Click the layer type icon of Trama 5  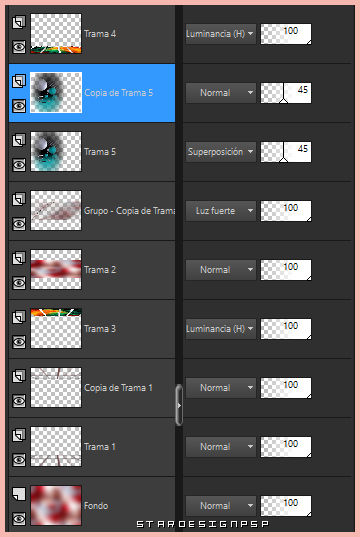click(x=19, y=140)
